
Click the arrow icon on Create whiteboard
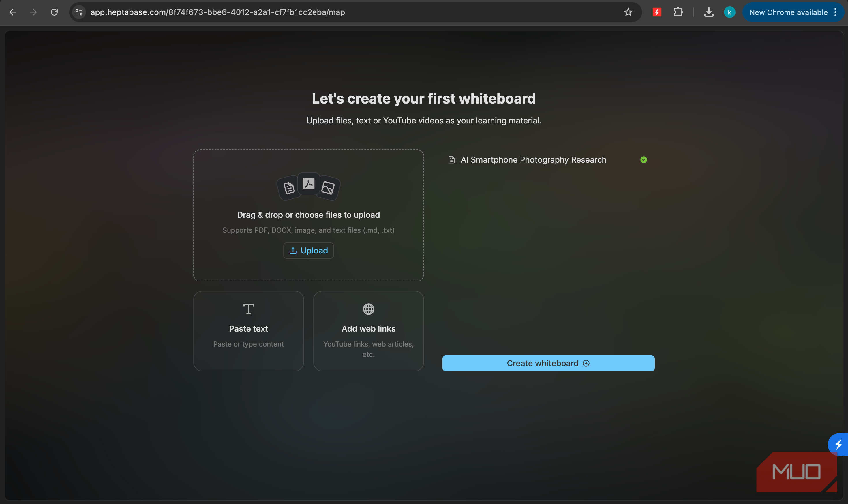(586, 363)
